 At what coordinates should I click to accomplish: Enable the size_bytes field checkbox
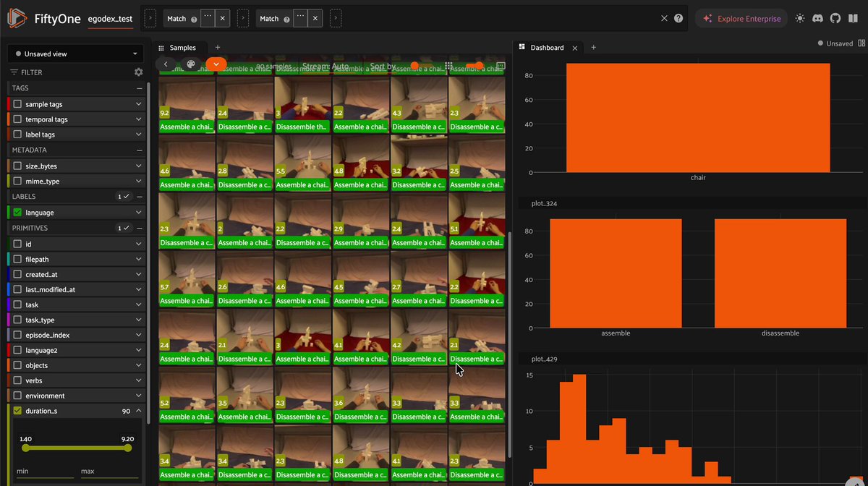17,166
